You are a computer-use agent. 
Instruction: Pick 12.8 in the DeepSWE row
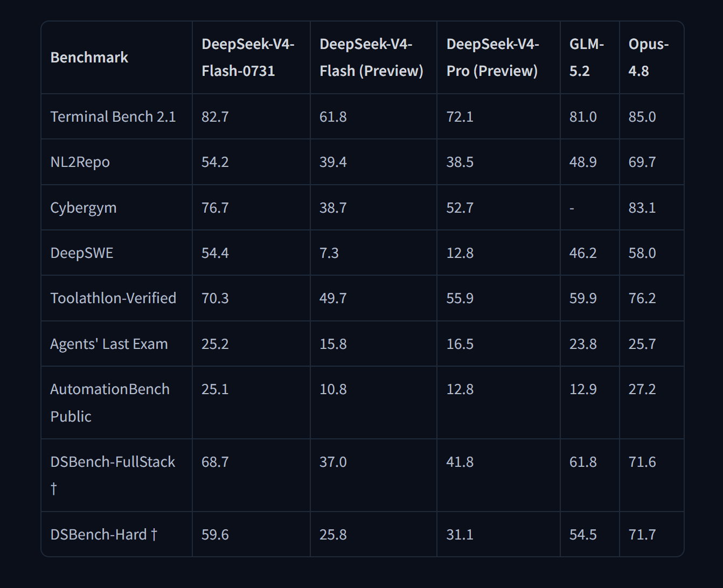[460, 253]
